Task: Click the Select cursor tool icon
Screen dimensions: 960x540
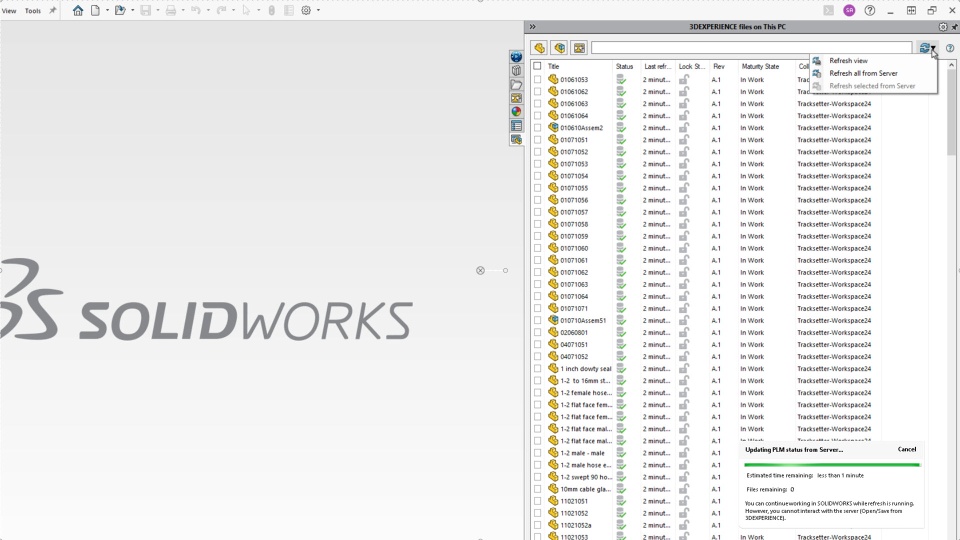Action: pyautogui.click(x=246, y=10)
